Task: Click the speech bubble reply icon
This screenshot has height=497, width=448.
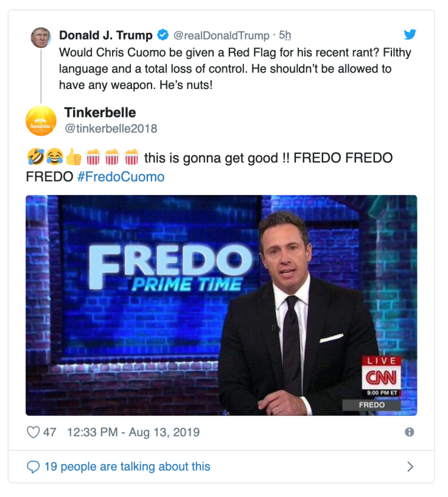Action: (32, 466)
